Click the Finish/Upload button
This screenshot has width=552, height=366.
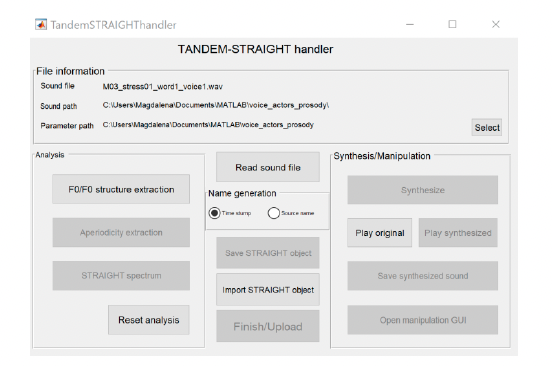pyautogui.click(x=268, y=326)
